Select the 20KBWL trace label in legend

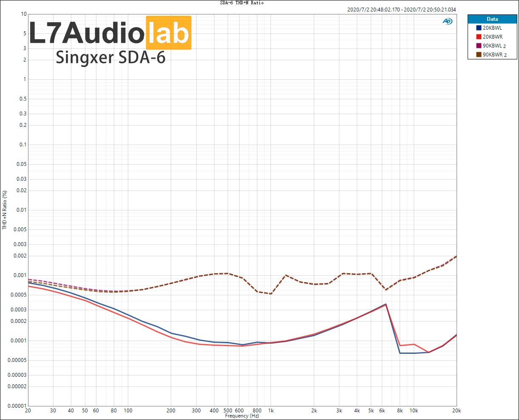492,28
